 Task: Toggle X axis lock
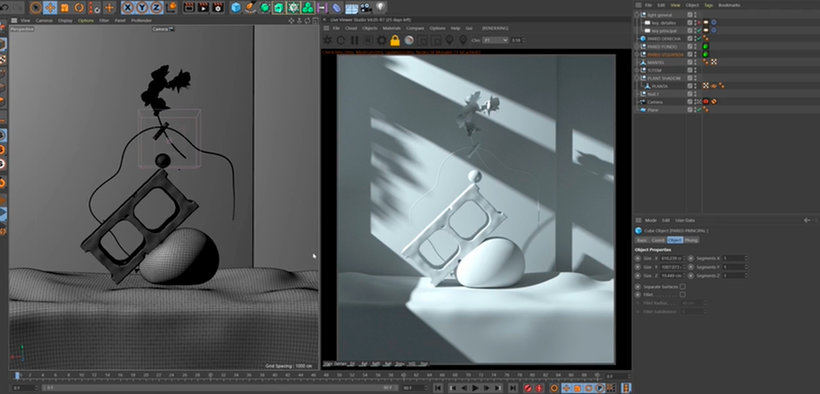point(128,7)
